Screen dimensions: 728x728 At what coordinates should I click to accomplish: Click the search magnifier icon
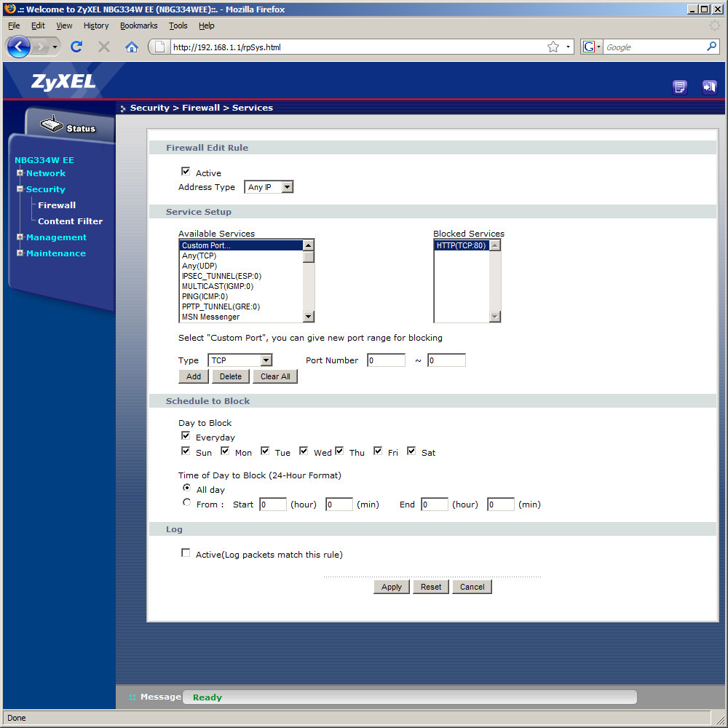[712, 47]
